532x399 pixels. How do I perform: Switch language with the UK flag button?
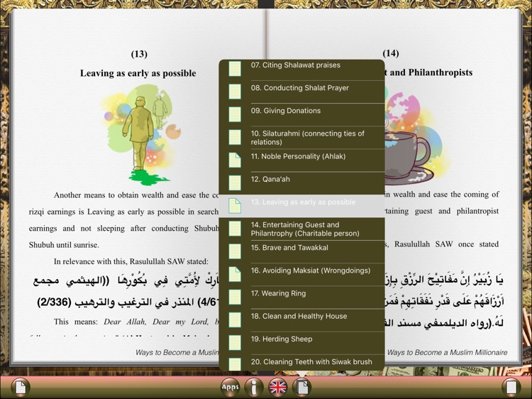[x=278, y=387]
